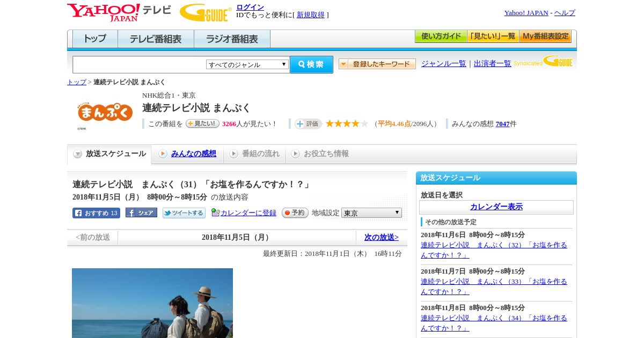
Task: Open the ヘルプ link
Action: point(565,13)
